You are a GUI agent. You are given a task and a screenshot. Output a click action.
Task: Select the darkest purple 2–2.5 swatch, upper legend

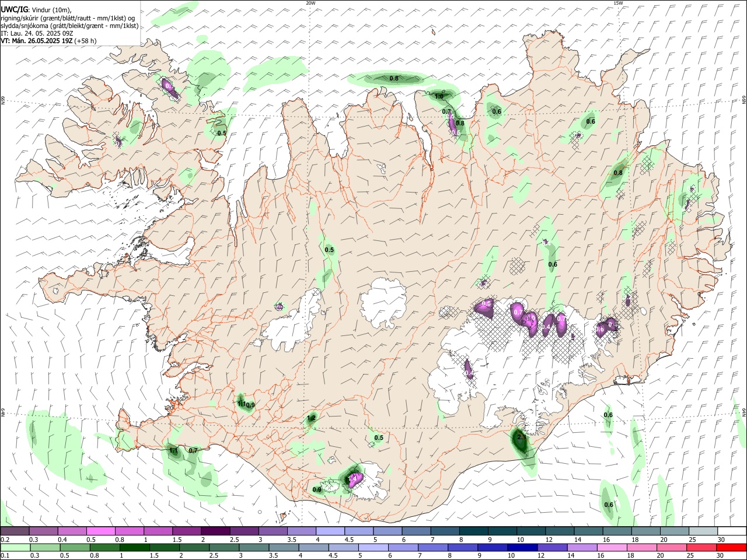215,531
